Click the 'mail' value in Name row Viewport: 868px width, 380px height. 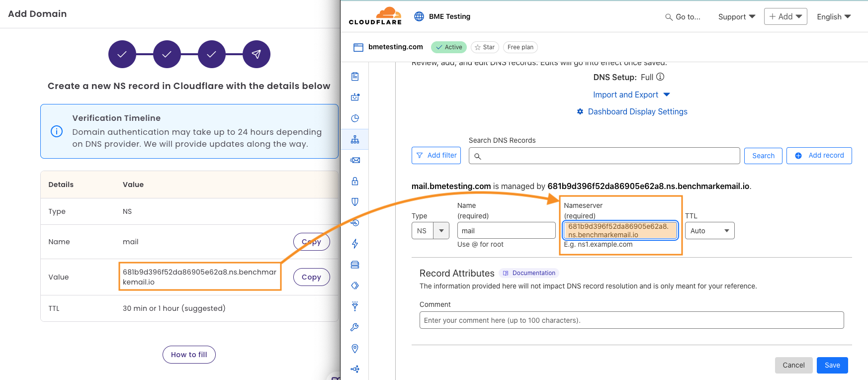pos(131,242)
